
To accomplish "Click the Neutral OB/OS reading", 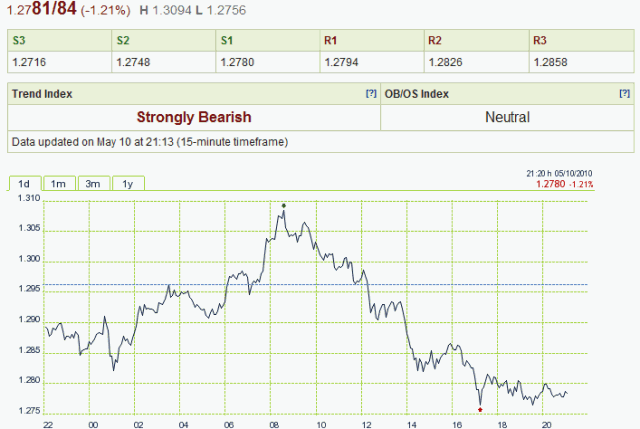I will pyautogui.click(x=507, y=117).
